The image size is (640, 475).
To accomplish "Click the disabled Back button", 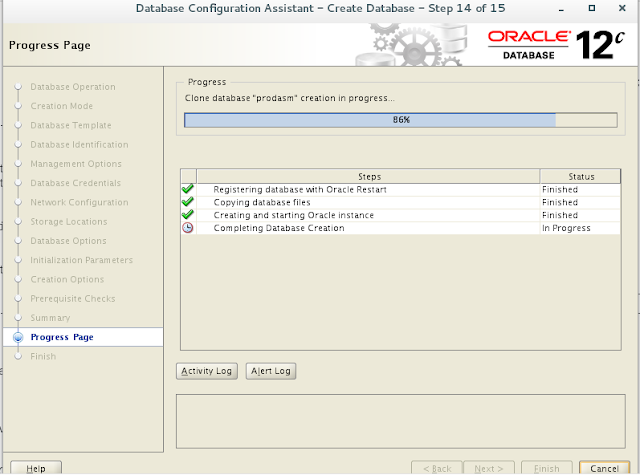I will click(x=437, y=468).
